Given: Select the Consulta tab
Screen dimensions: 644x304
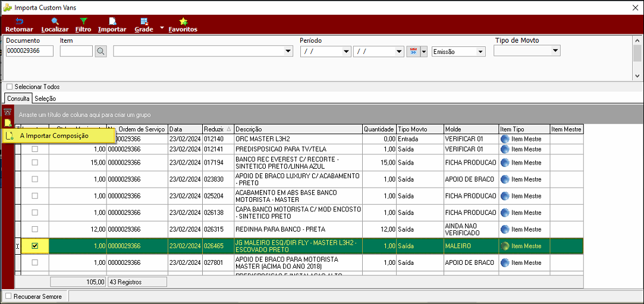Looking at the screenshot, I should [x=18, y=99].
